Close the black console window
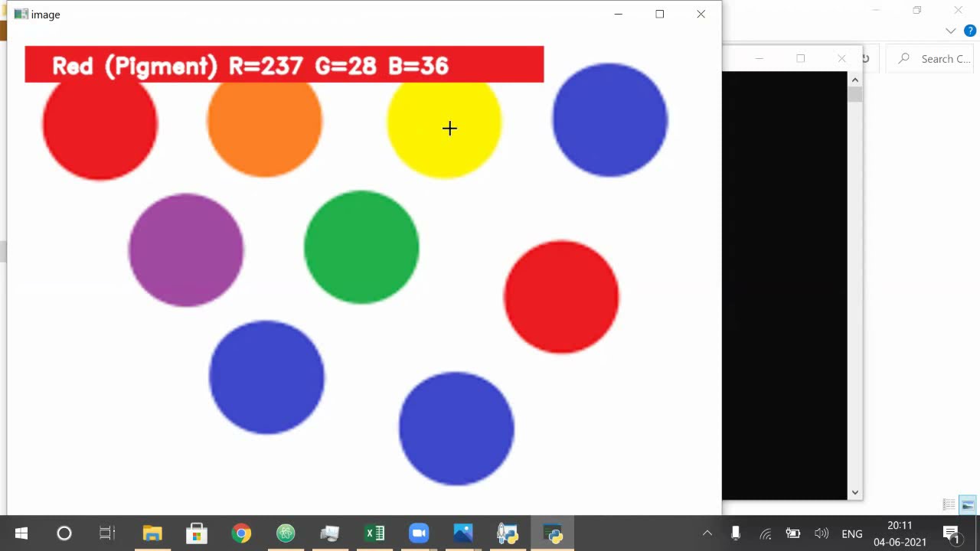The width and height of the screenshot is (980, 551). coord(841,59)
